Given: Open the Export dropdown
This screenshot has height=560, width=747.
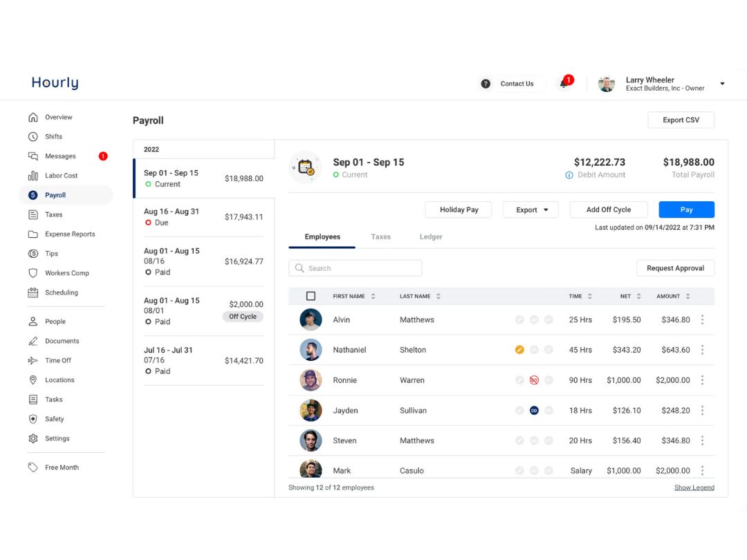Looking at the screenshot, I should point(531,209).
